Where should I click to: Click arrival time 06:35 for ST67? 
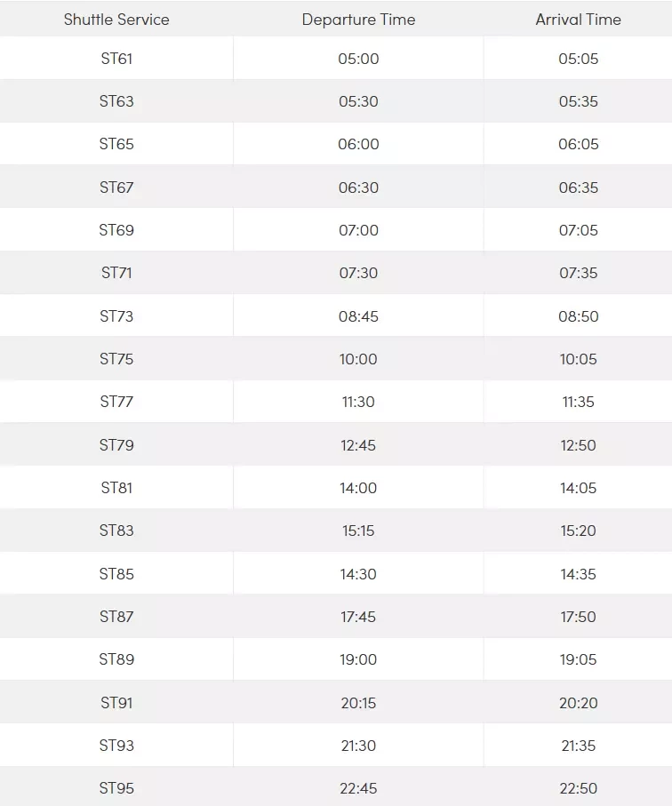tap(578, 188)
